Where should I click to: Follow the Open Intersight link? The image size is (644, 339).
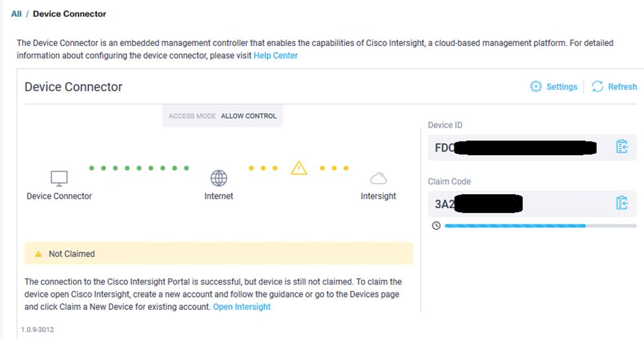(x=241, y=307)
